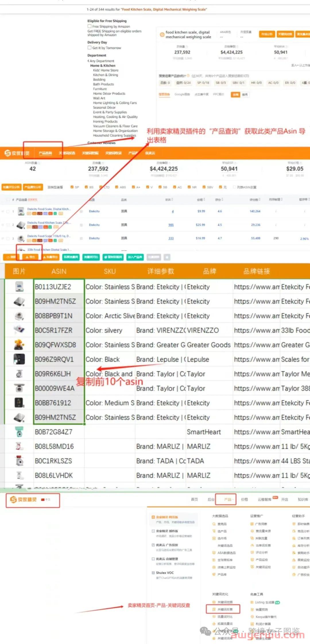Open Etekcity Food Scale first product thumbnail
The image size is (310, 644).
[21, 212]
